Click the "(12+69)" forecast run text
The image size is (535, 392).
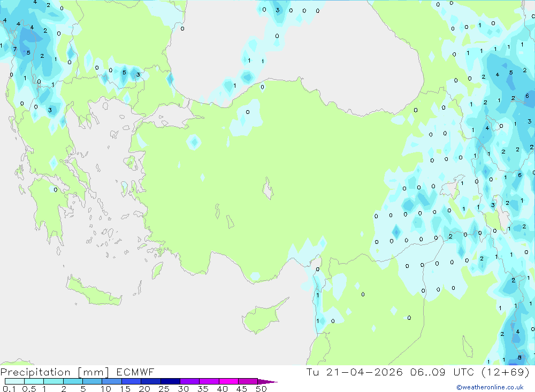[506, 372]
